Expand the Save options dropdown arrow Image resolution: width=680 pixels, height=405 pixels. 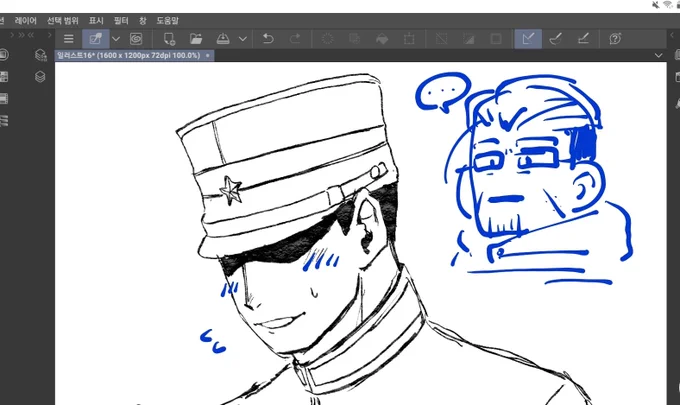click(x=243, y=39)
